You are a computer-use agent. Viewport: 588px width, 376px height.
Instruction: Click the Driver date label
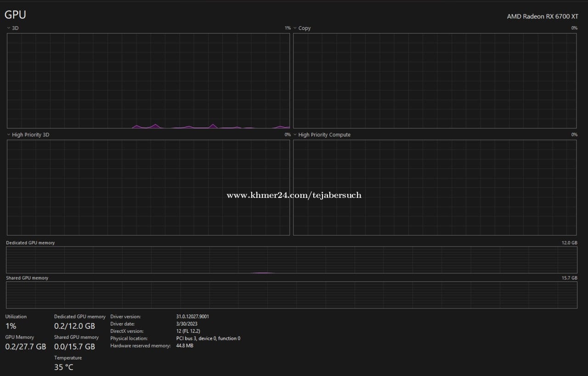click(x=122, y=324)
